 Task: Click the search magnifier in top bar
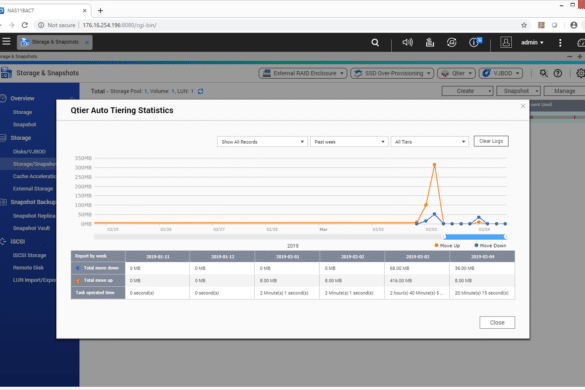point(375,43)
